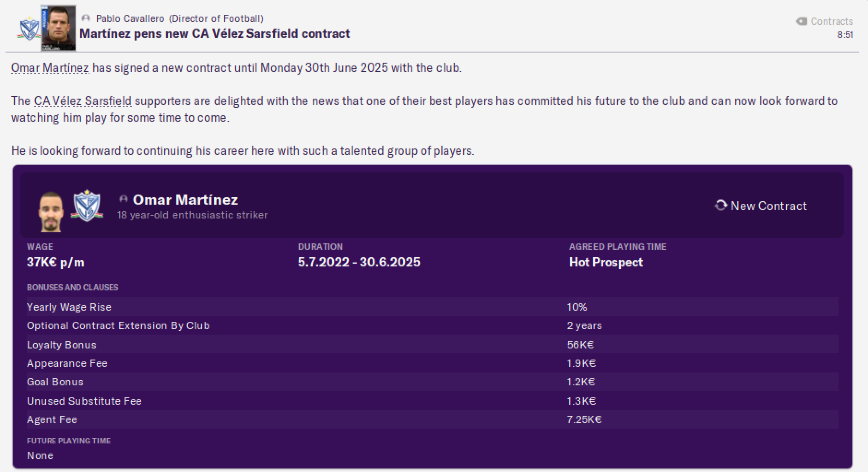
Task: Click the Vélez Sarsfield crest in message header
Action: (30, 29)
